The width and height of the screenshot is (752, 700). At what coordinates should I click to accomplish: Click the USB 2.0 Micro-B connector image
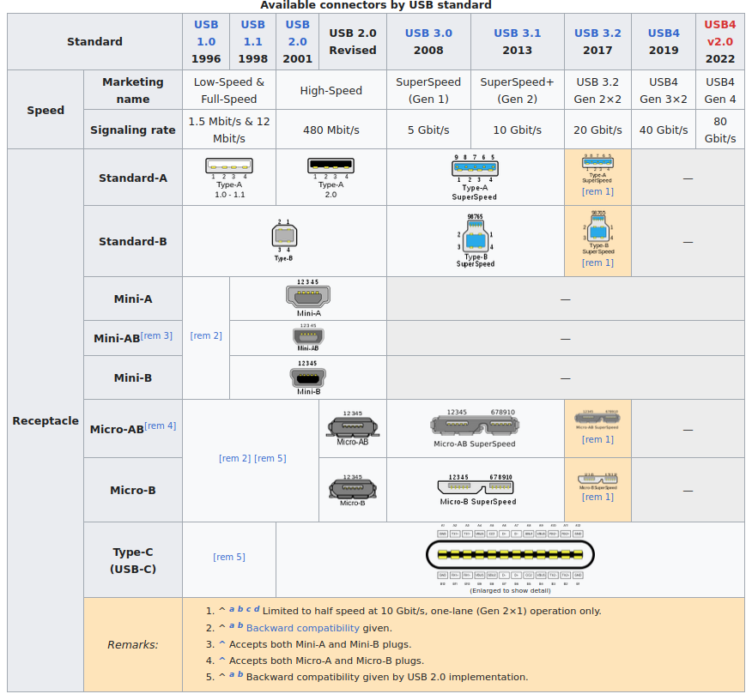click(x=352, y=488)
